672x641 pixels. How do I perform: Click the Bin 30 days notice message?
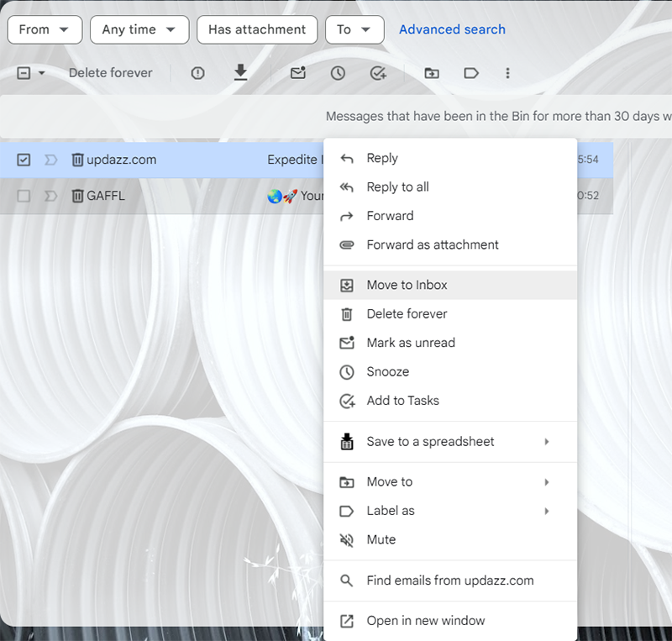point(498,116)
